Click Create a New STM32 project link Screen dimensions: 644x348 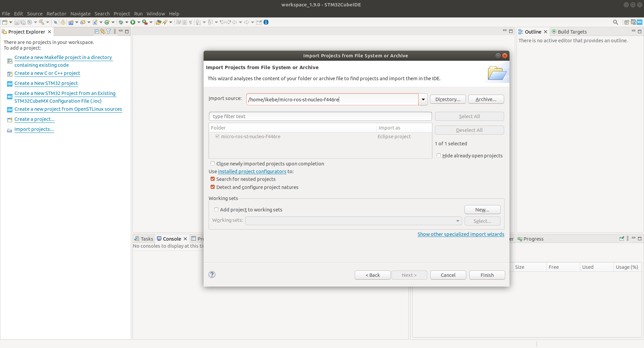[46, 83]
